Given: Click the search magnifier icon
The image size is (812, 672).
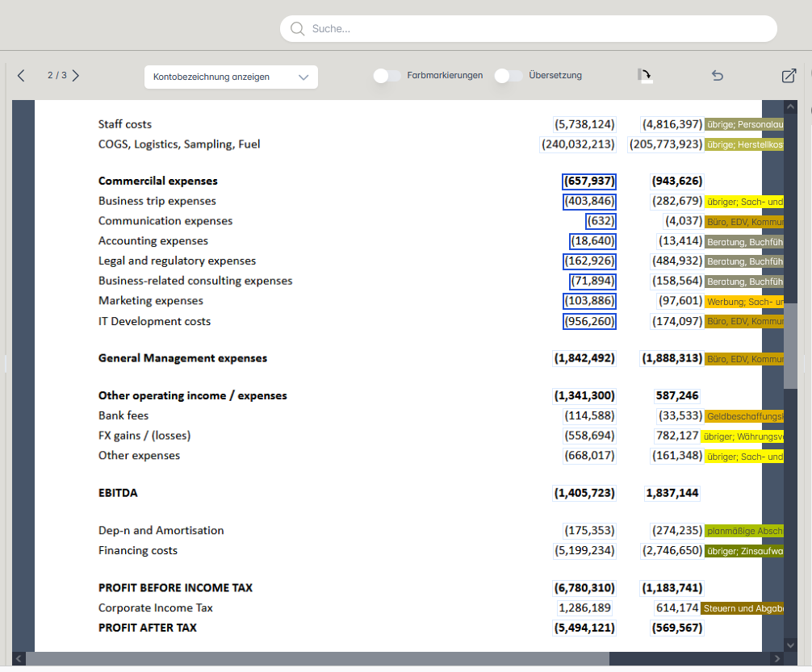Looking at the screenshot, I should pyautogui.click(x=298, y=29).
